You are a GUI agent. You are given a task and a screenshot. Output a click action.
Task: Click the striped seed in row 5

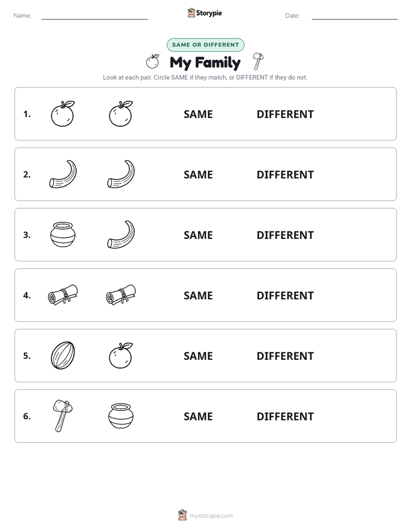click(63, 355)
